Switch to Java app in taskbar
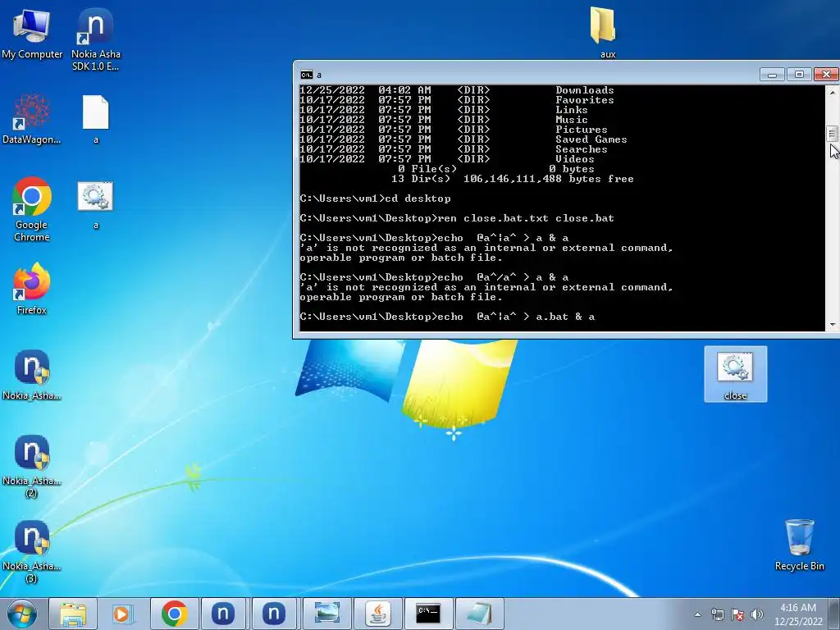Viewport: 840px width, 630px height. click(377, 614)
